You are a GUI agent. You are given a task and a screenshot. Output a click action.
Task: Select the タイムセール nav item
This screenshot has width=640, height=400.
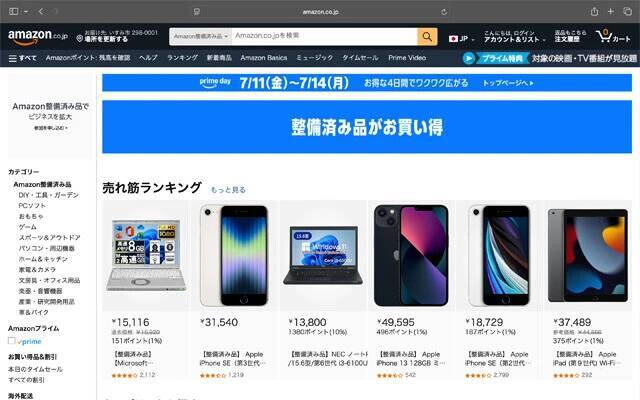(360, 58)
